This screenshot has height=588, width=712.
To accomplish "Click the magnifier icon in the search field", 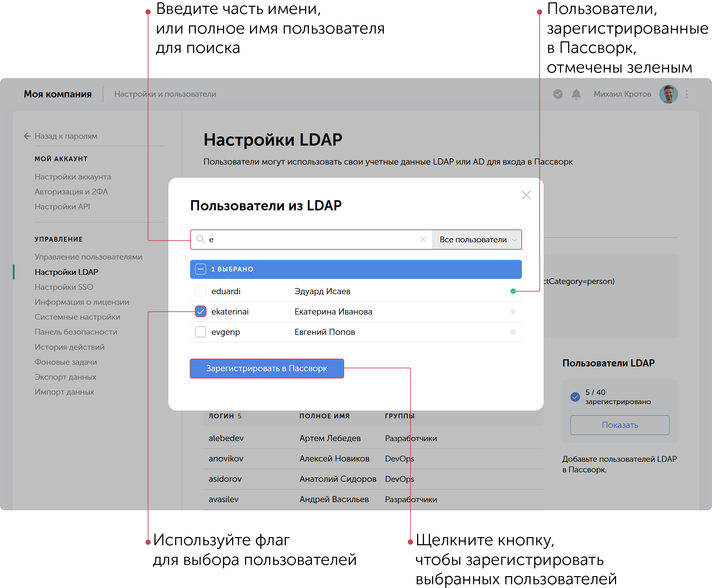I will coord(201,240).
